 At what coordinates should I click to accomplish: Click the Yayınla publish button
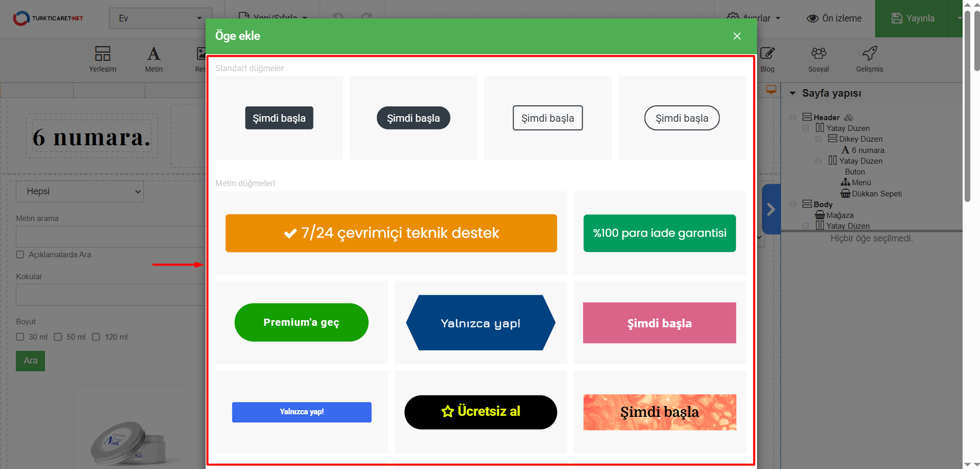coord(912,18)
